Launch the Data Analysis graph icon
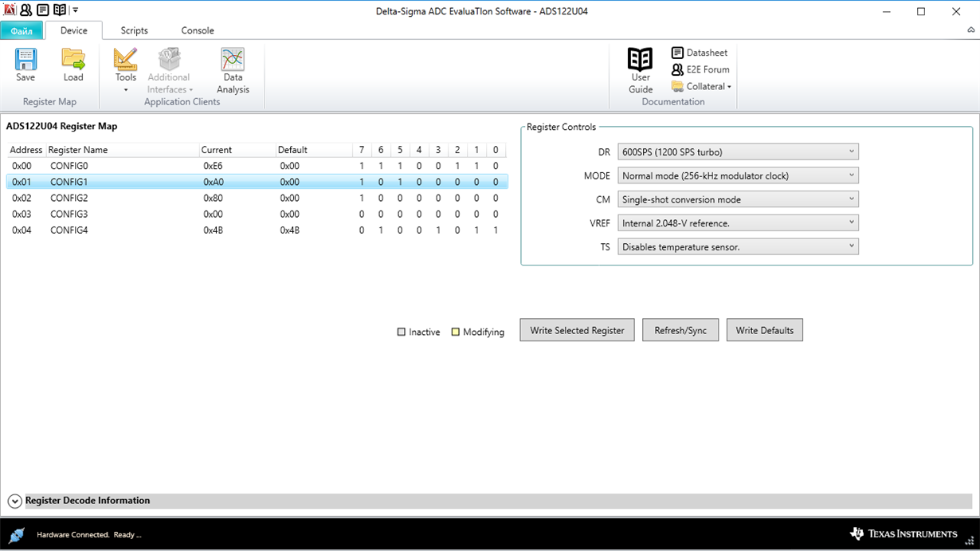Image resolution: width=980 pixels, height=551 pixels. tap(233, 59)
